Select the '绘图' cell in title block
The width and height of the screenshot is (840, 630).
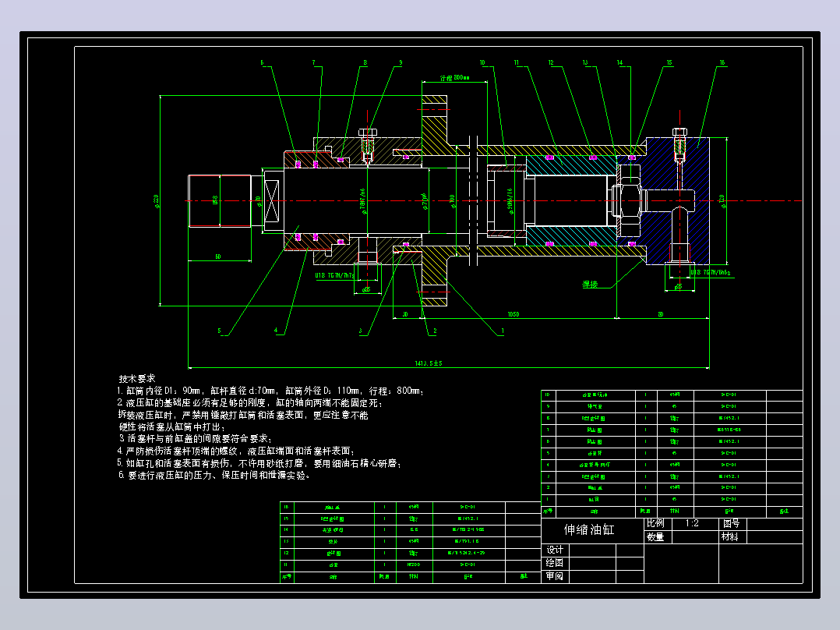coord(555,563)
